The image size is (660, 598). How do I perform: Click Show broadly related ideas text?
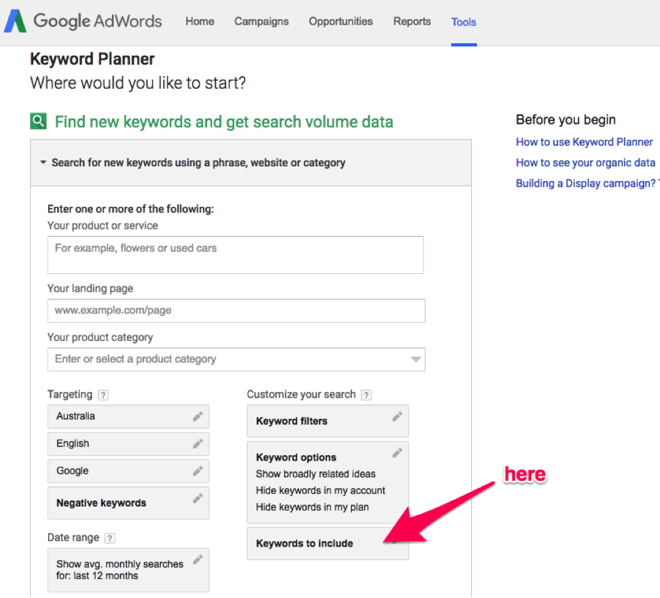coord(316,474)
